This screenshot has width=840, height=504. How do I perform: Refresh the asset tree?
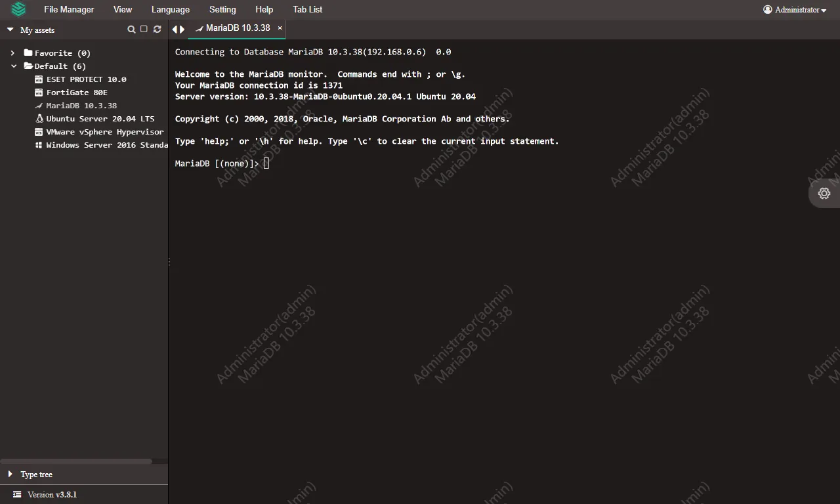tap(157, 30)
